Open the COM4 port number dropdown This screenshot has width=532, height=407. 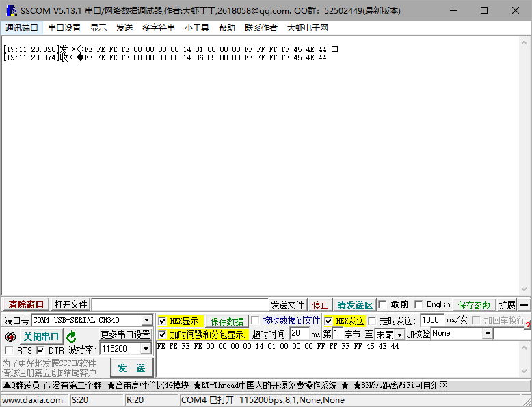coord(146,320)
